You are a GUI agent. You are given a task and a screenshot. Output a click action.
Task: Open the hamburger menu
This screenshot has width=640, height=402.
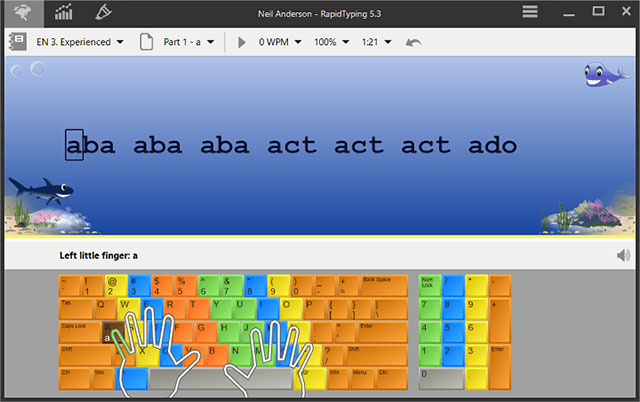[529, 11]
